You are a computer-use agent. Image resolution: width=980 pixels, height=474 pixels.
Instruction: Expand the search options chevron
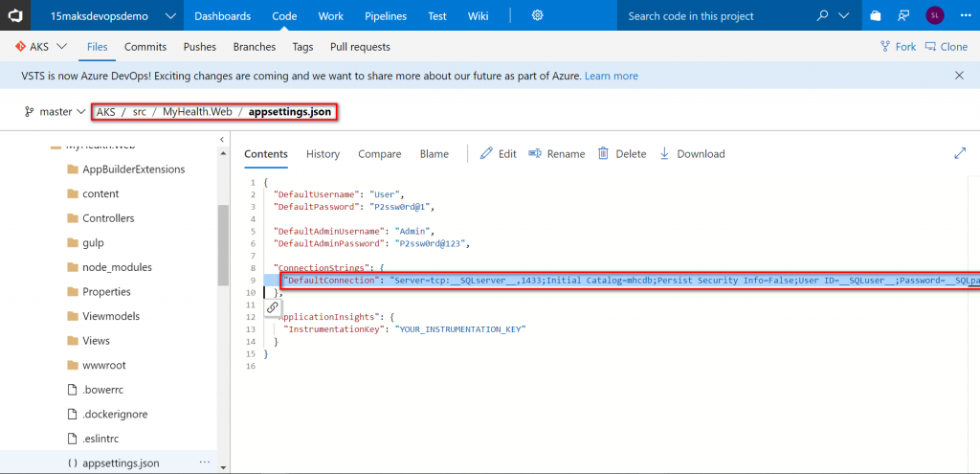pos(844,15)
